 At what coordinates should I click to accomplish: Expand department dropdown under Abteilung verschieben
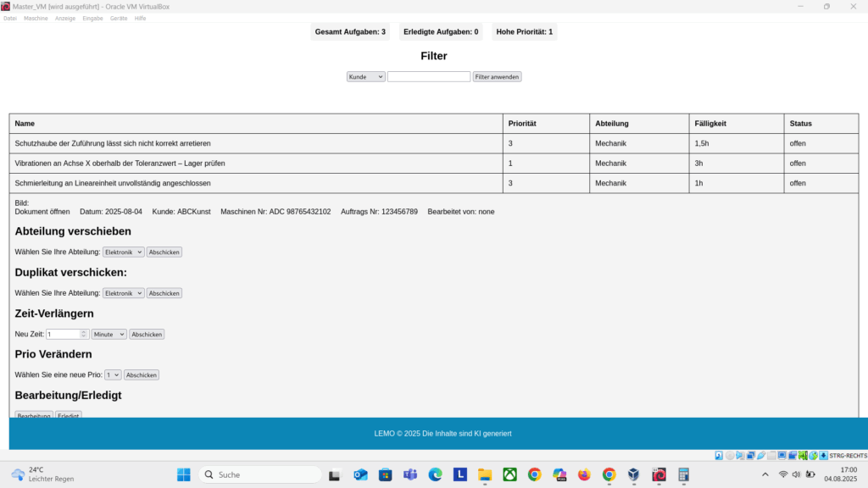[123, 252]
